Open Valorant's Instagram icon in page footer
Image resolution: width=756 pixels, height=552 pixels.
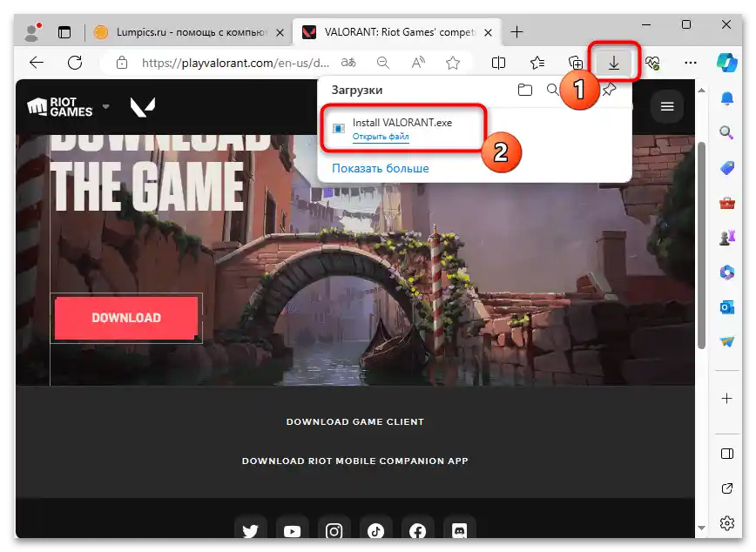334,528
